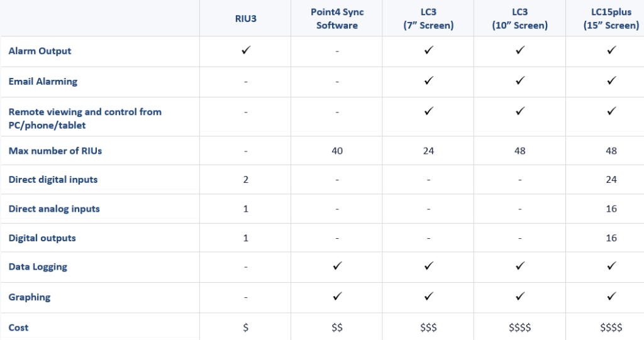Click LC3 10" Screen Data Logging checkmark
This screenshot has height=340, width=644.
click(x=520, y=266)
